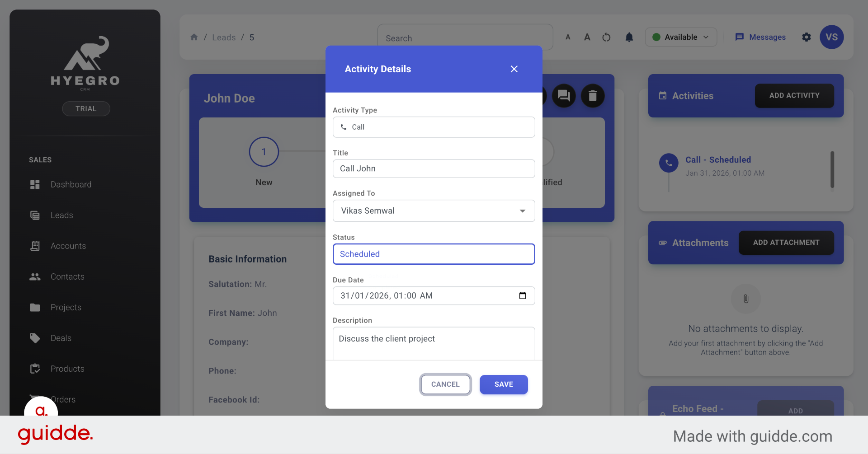This screenshot has height=454, width=868.
Task: Open Contacts via its people icon
Action: pos(36,276)
